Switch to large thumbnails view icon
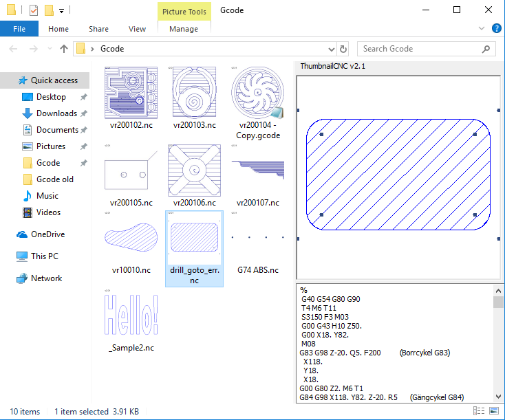Screen dimensions: 505x420 [x=494, y=410]
